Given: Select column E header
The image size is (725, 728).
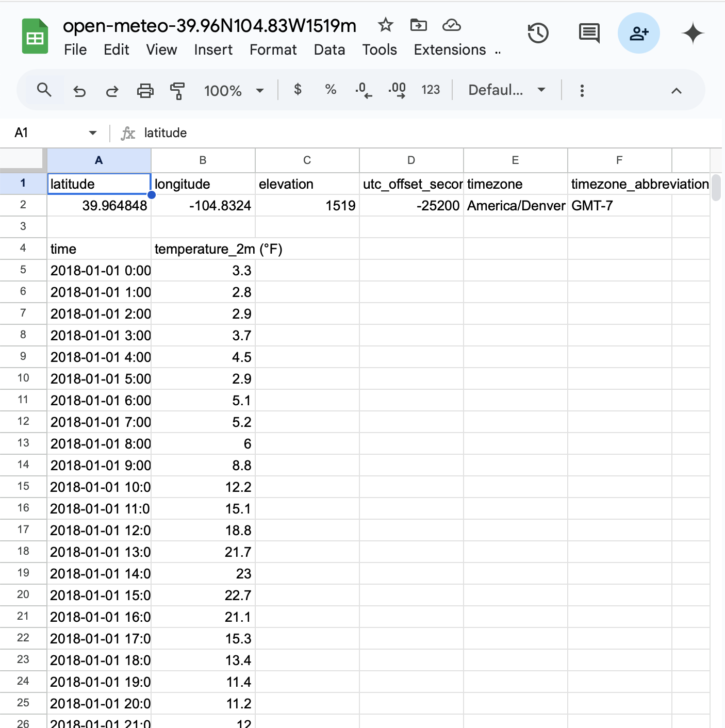Looking at the screenshot, I should point(516,160).
